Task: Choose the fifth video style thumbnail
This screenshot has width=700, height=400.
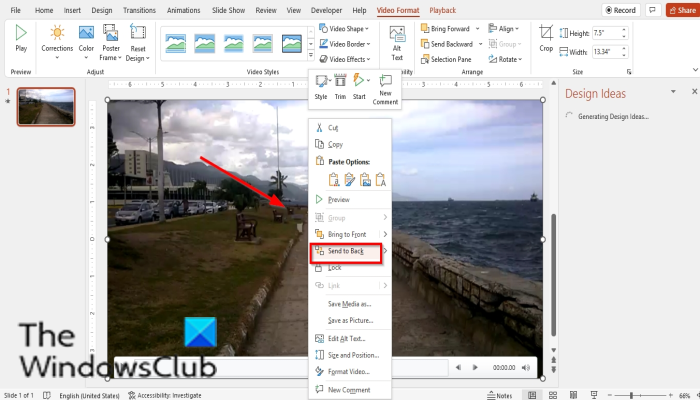Action: tap(292, 44)
